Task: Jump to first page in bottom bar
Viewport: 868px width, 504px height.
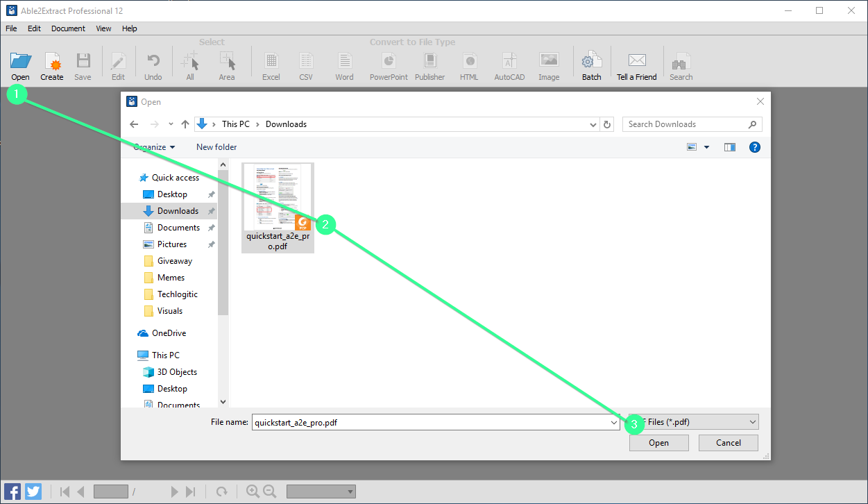Action: click(x=65, y=492)
